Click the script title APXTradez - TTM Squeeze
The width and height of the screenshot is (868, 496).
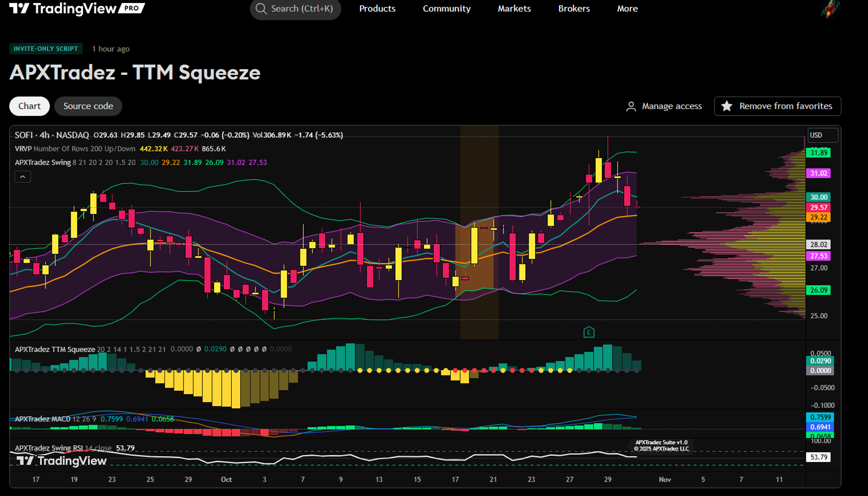click(x=135, y=73)
